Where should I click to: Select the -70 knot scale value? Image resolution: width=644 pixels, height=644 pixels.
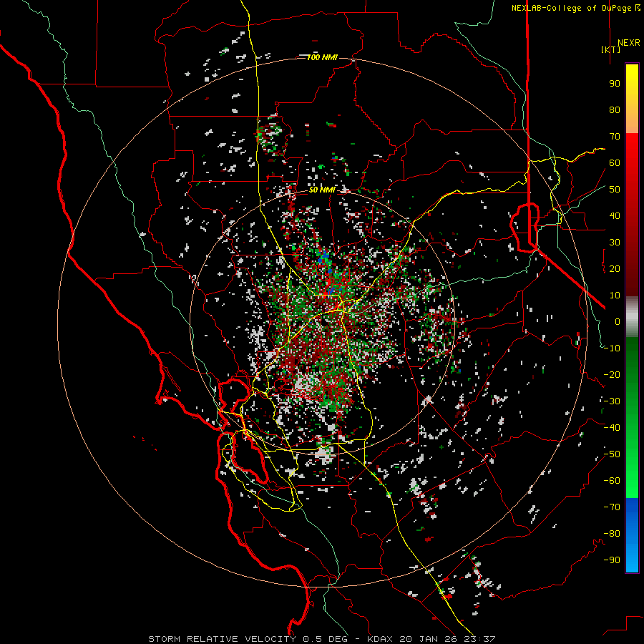pos(612,507)
